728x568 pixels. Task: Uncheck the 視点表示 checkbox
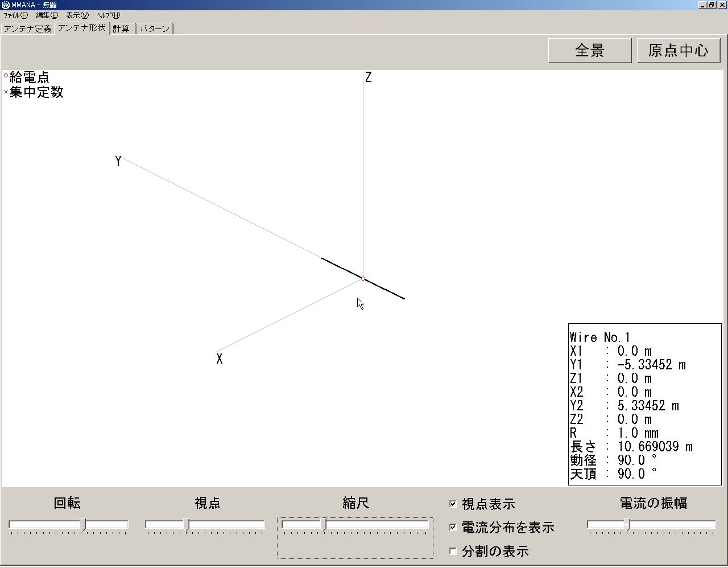[453, 504]
